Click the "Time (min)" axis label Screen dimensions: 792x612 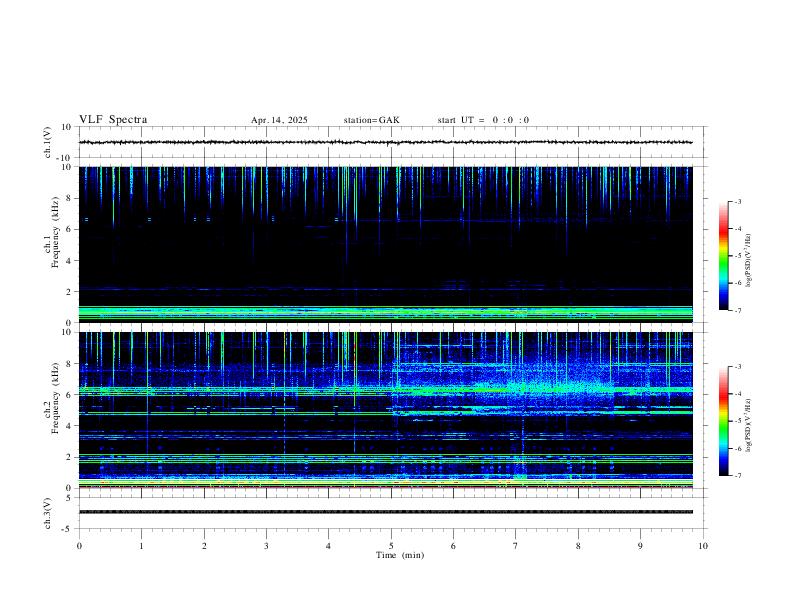[x=400, y=555]
